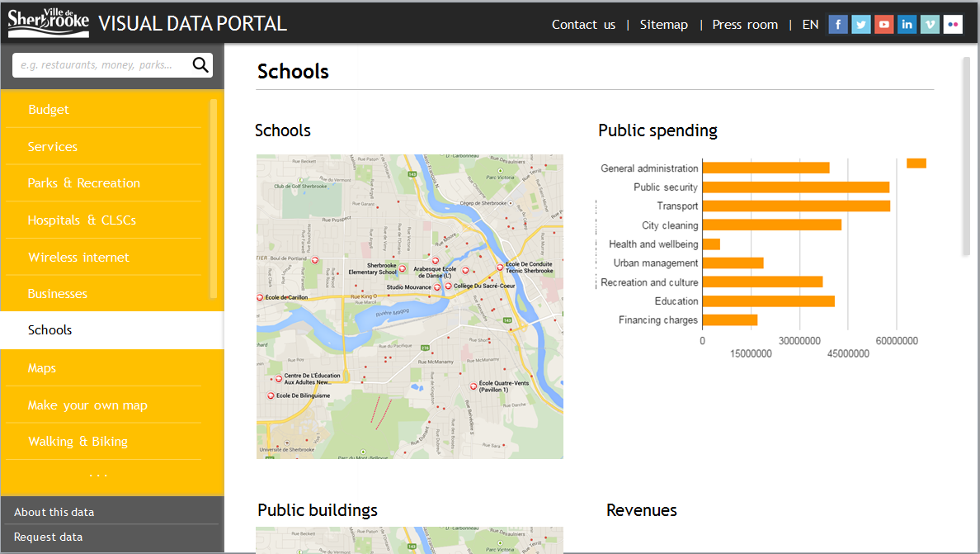Click the Revenues heading

[x=641, y=510]
